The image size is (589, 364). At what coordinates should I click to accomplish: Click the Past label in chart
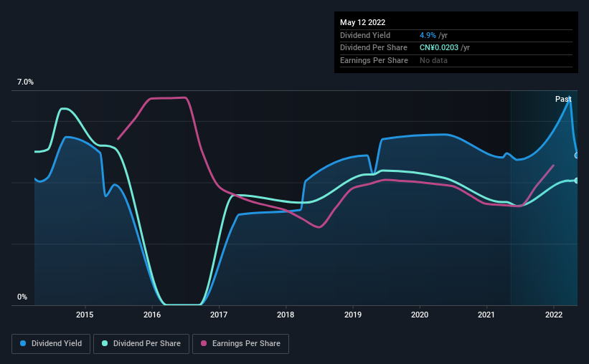[563, 99]
